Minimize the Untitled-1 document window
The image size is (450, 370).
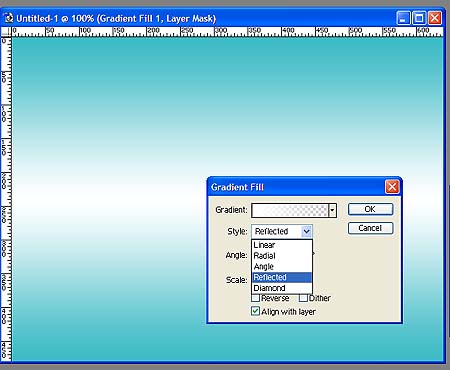(x=403, y=18)
